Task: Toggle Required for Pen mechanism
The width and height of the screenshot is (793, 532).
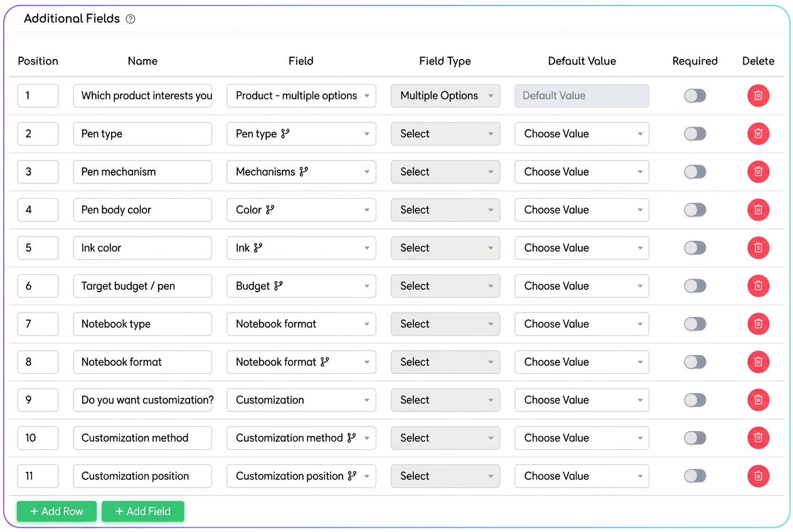Action: pos(695,172)
